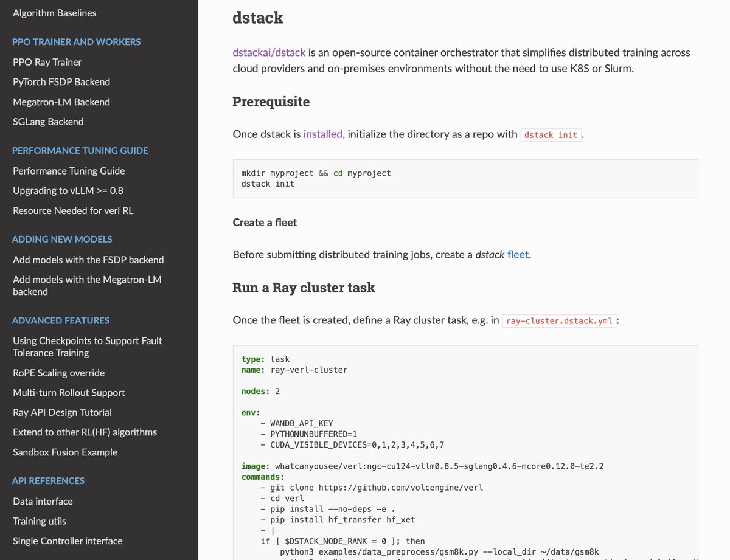Click the mkdir myproject command line
Screen dimensions: 730x560
click(316, 173)
